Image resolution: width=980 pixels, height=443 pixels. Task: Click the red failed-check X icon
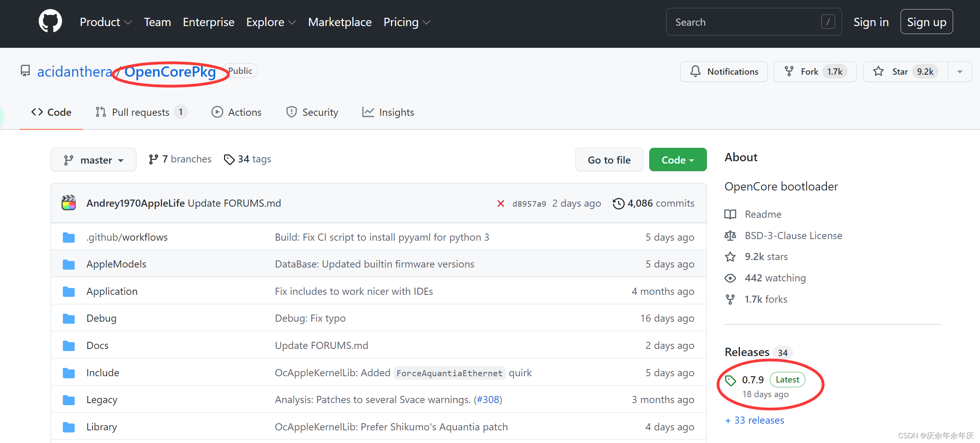501,204
